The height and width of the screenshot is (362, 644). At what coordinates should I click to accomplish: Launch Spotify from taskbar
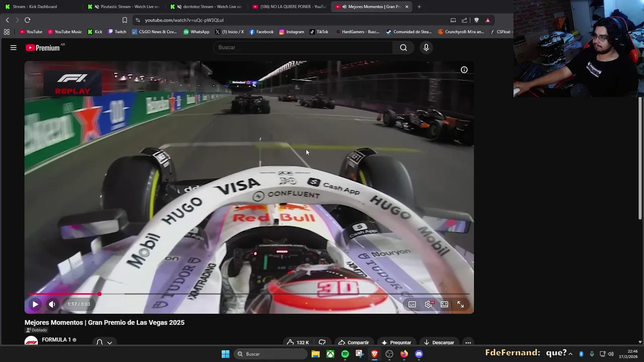coord(345,354)
